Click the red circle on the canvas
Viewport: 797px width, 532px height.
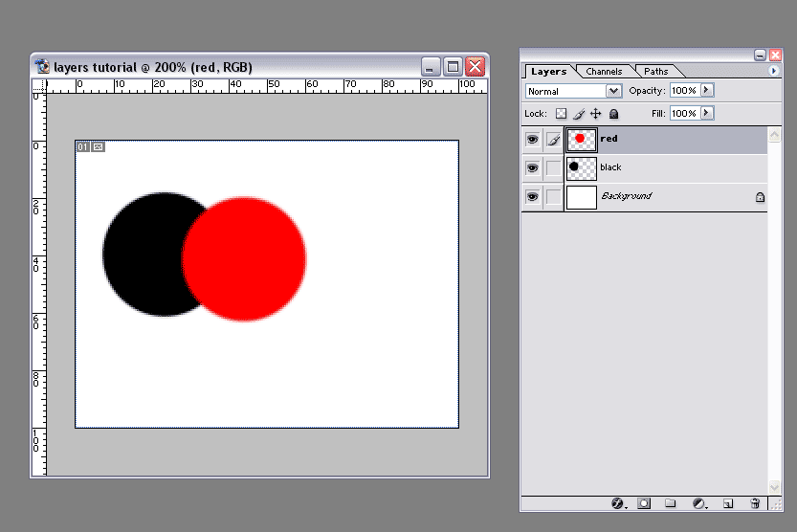point(251,259)
